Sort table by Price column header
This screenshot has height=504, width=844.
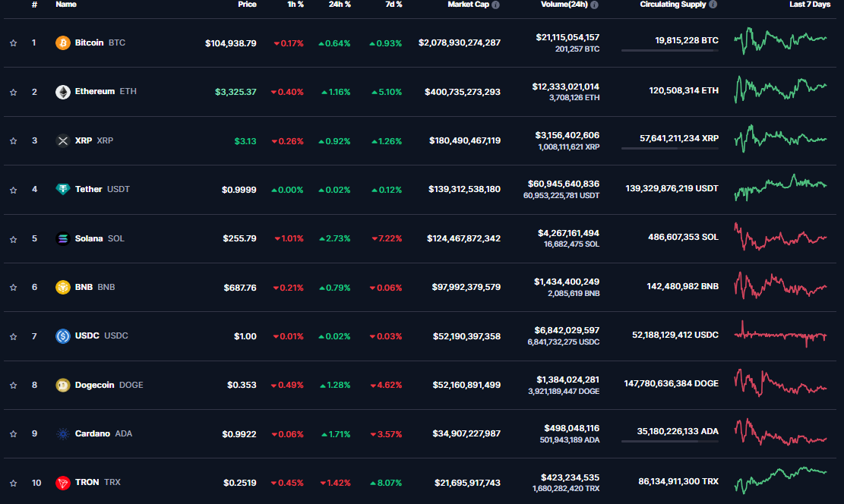pyautogui.click(x=247, y=5)
